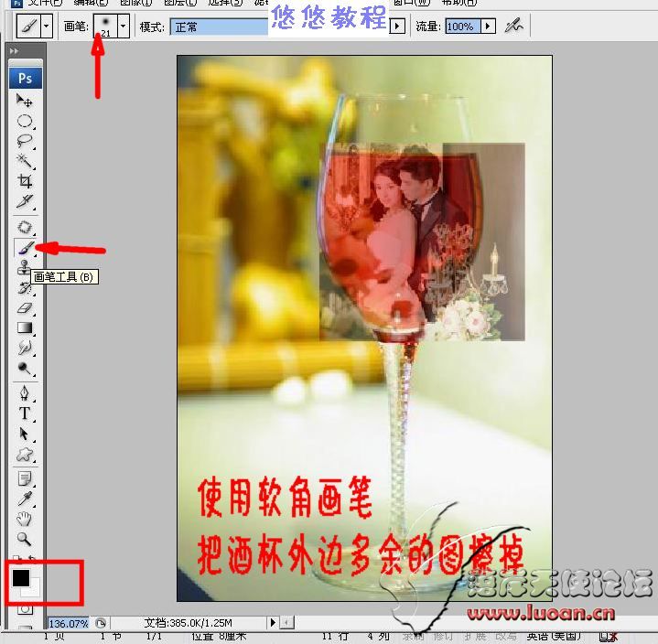Select the Notes tool
Viewport: 658px width, 644px height.
(x=25, y=478)
